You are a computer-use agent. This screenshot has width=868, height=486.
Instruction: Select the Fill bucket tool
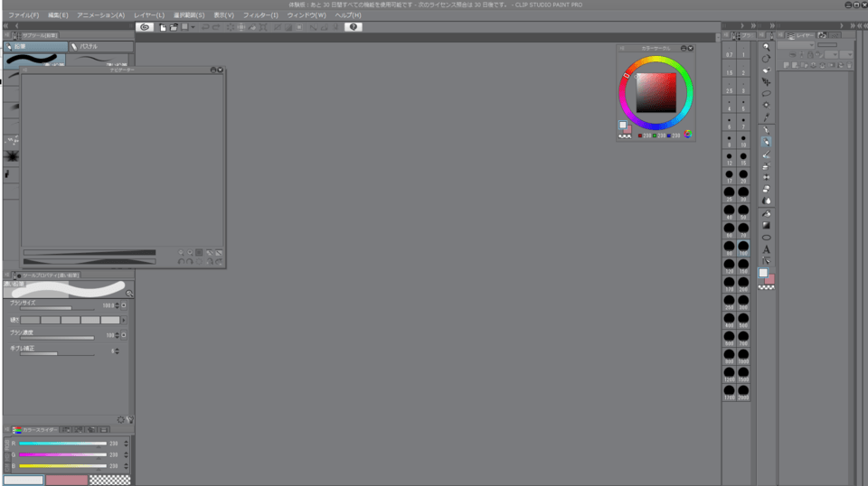click(767, 213)
